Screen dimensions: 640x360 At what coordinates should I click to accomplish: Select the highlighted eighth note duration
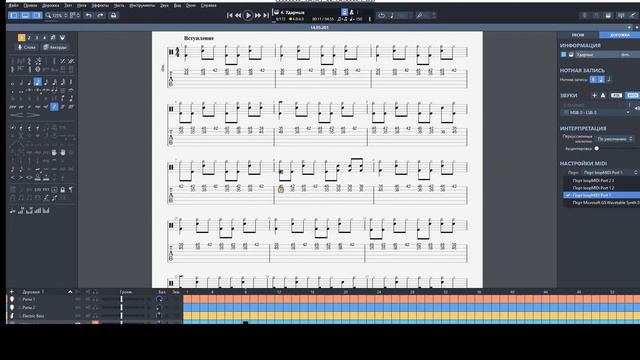tap(38, 82)
